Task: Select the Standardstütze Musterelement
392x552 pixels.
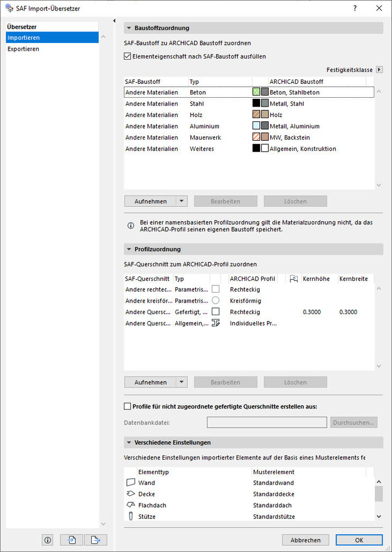Action: [274, 517]
